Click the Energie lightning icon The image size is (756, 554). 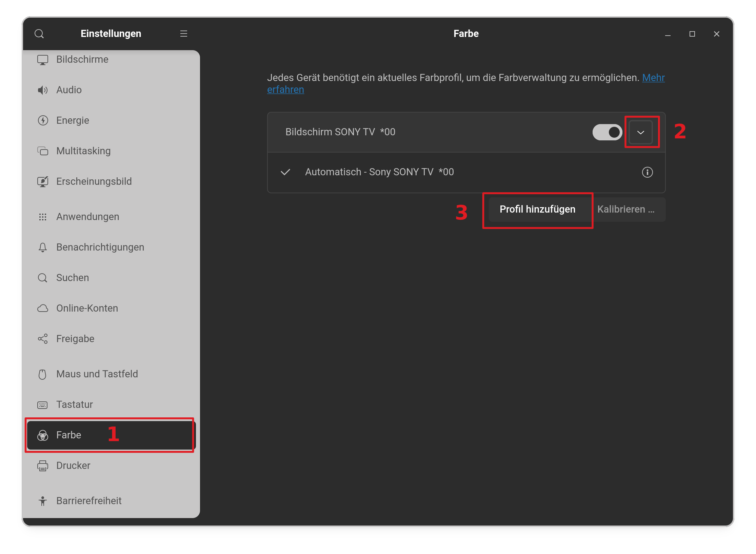(43, 121)
